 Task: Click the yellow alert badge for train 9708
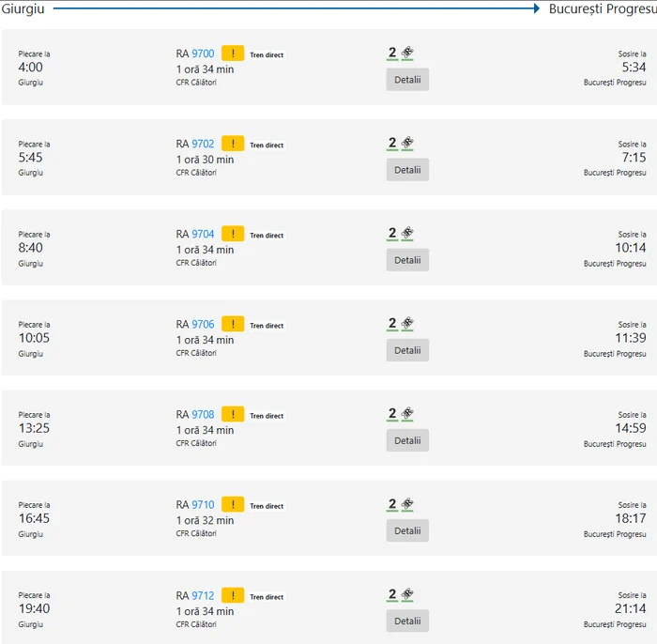[x=233, y=414]
